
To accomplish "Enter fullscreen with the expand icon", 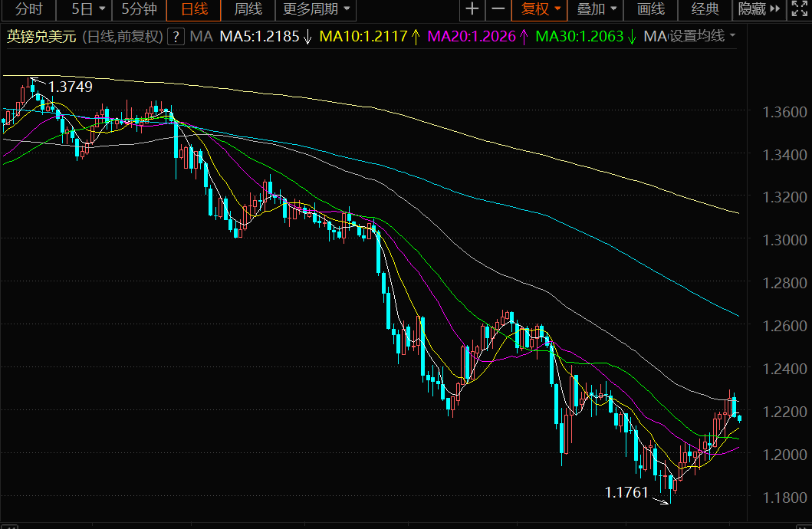I will click(x=799, y=9).
